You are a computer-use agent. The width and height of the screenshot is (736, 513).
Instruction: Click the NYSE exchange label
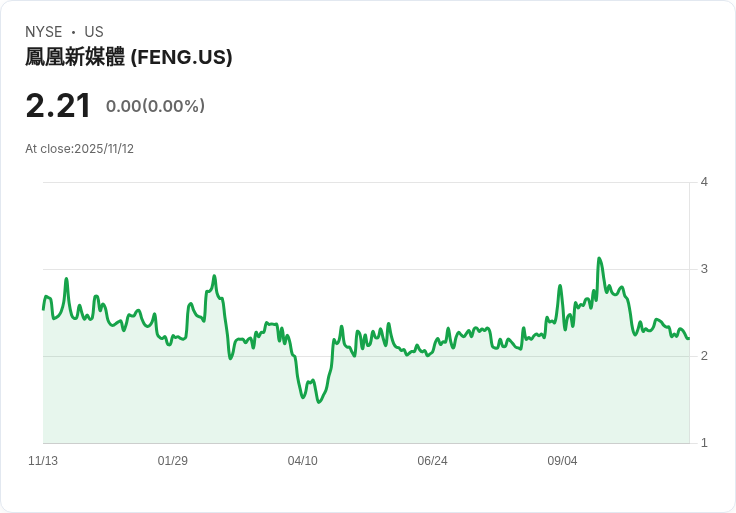(43, 32)
